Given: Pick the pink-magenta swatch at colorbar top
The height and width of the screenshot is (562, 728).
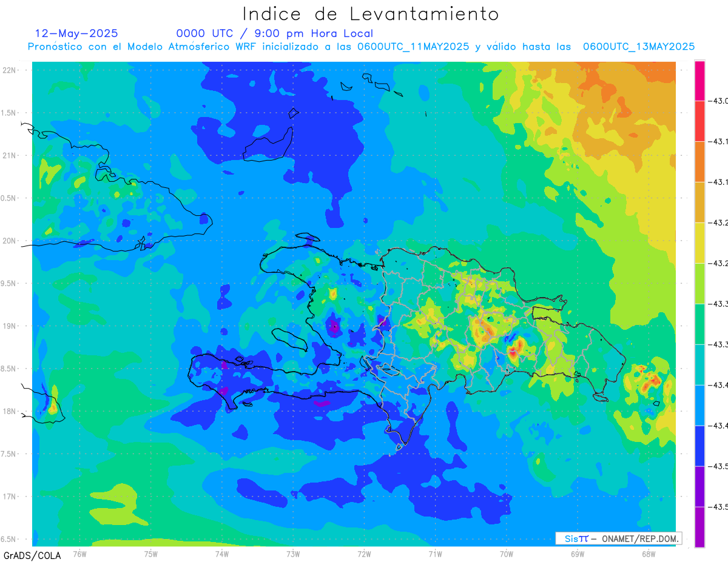Looking at the screenshot, I should pyautogui.click(x=699, y=81).
